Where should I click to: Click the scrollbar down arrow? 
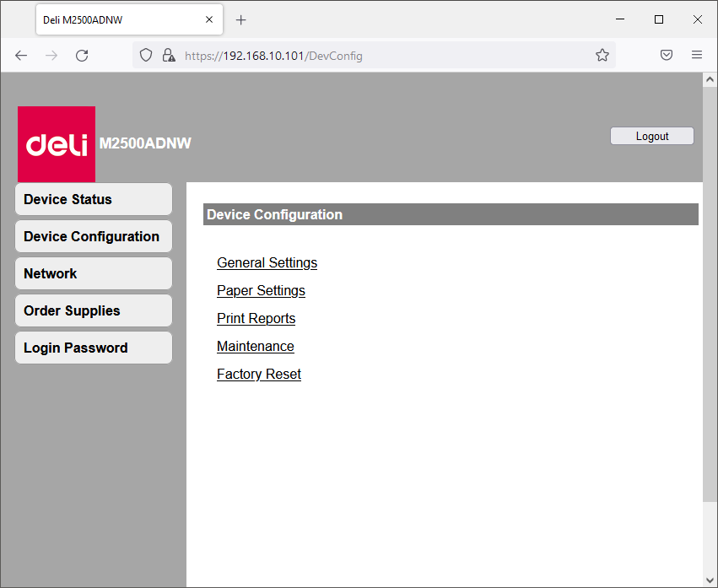point(710,580)
